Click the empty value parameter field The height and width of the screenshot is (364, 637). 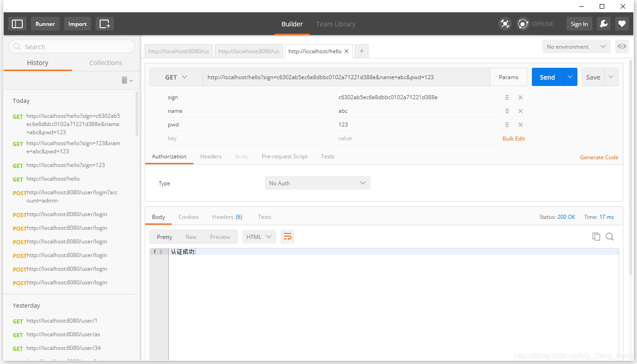point(415,138)
